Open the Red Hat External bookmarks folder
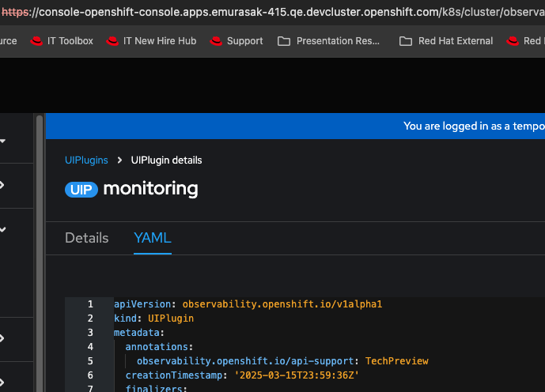 (446, 41)
